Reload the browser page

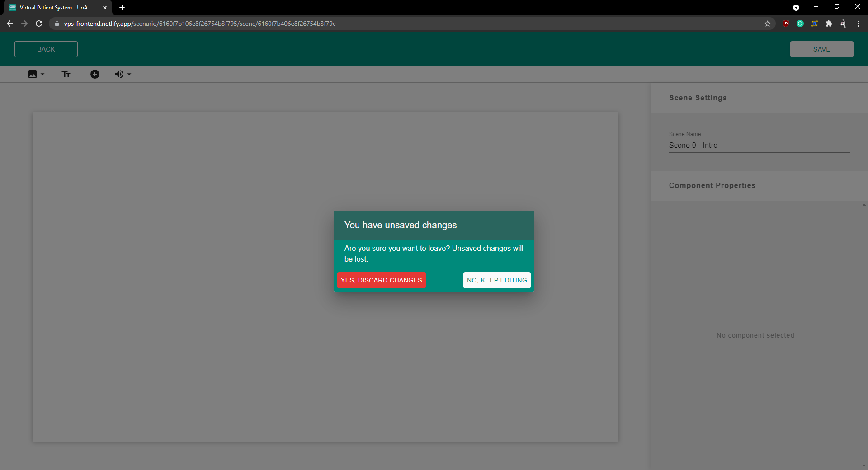point(39,23)
